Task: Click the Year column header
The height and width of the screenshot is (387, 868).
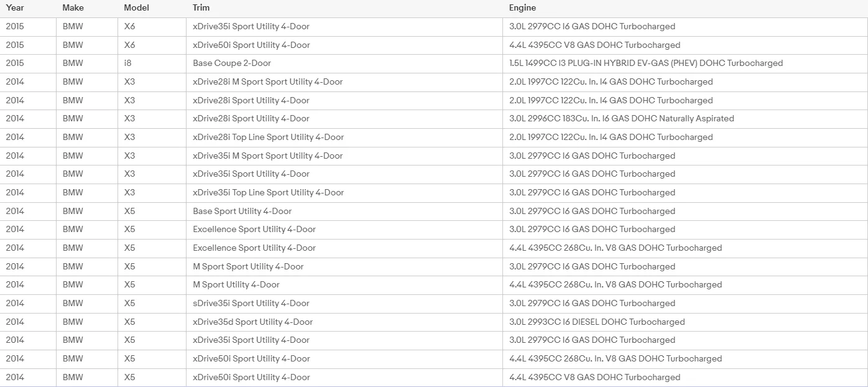Action: 15,8
